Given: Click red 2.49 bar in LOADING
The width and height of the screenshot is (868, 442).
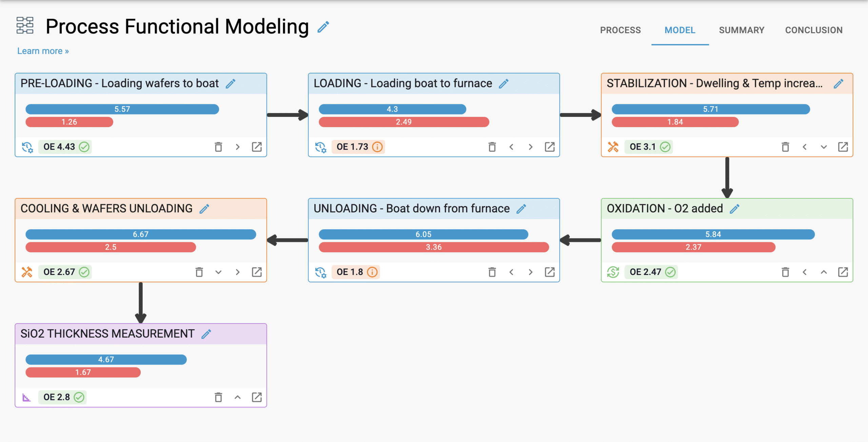Looking at the screenshot, I should point(404,122).
